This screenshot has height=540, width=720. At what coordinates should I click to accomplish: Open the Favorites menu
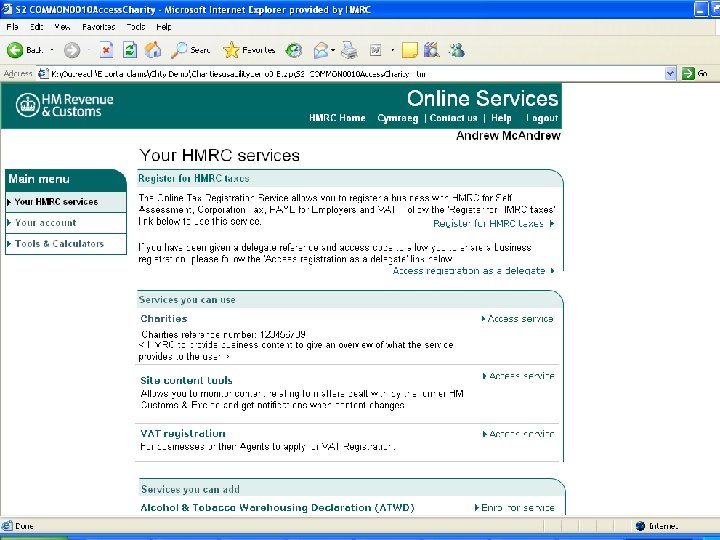[99, 27]
